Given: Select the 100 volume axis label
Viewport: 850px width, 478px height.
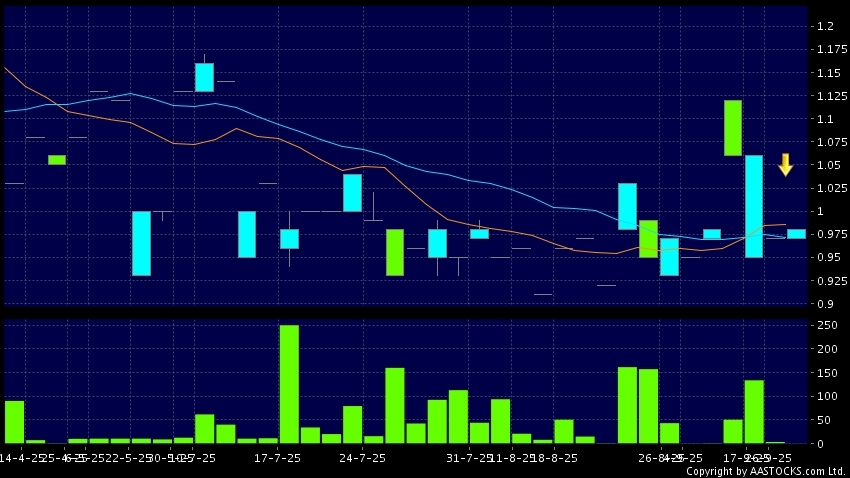Looking at the screenshot, I should (827, 397).
